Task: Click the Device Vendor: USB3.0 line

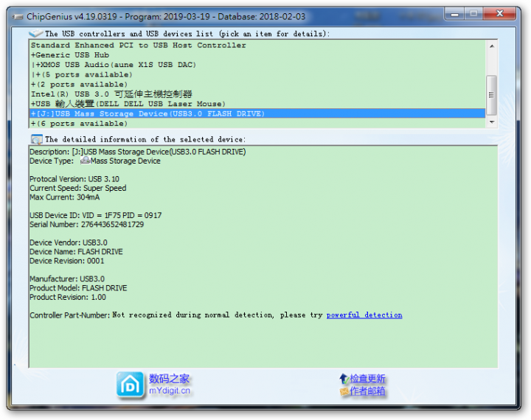Action: (x=69, y=242)
